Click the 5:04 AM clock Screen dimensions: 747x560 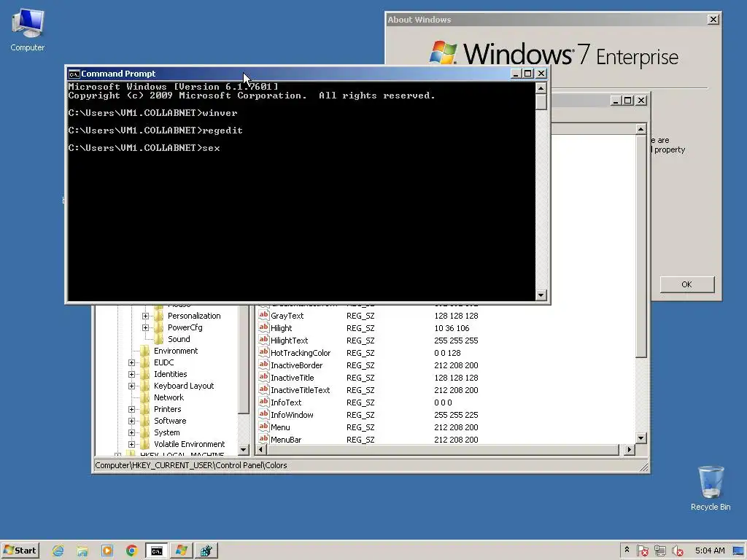[x=710, y=551]
